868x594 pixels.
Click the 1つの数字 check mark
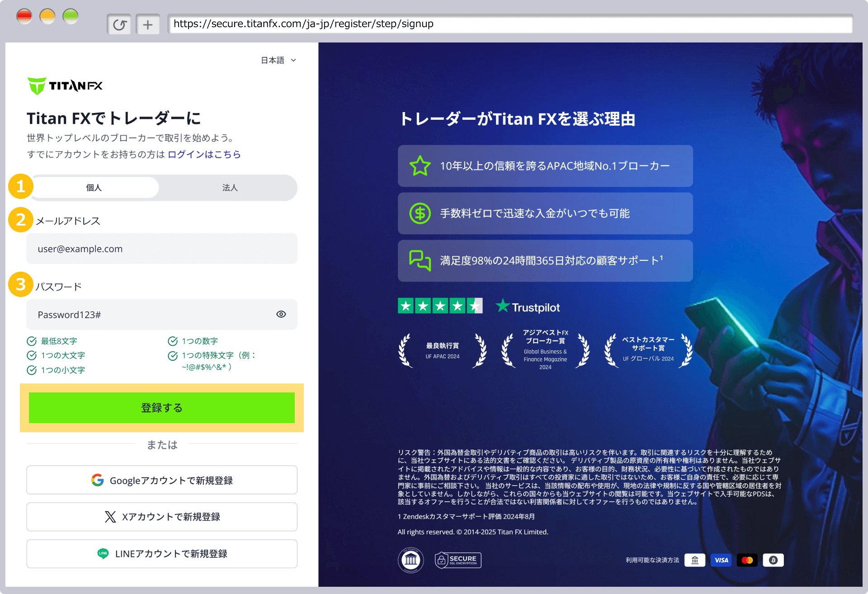tap(173, 341)
